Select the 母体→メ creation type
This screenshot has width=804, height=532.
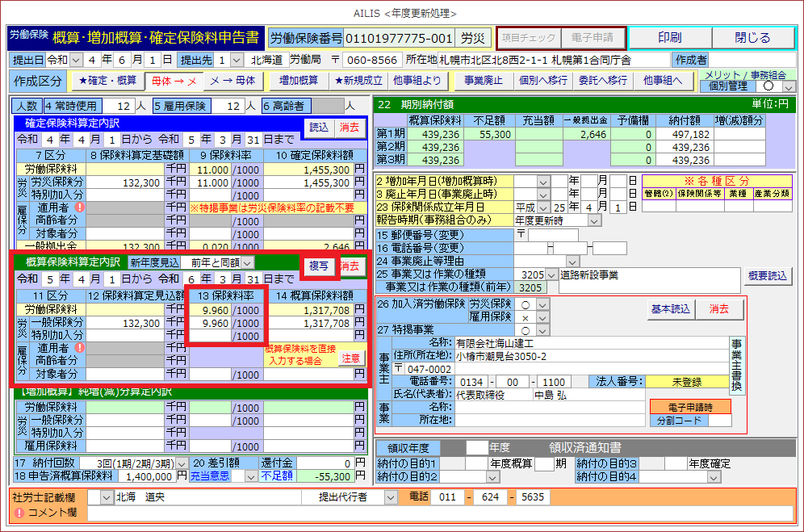(x=174, y=81)
